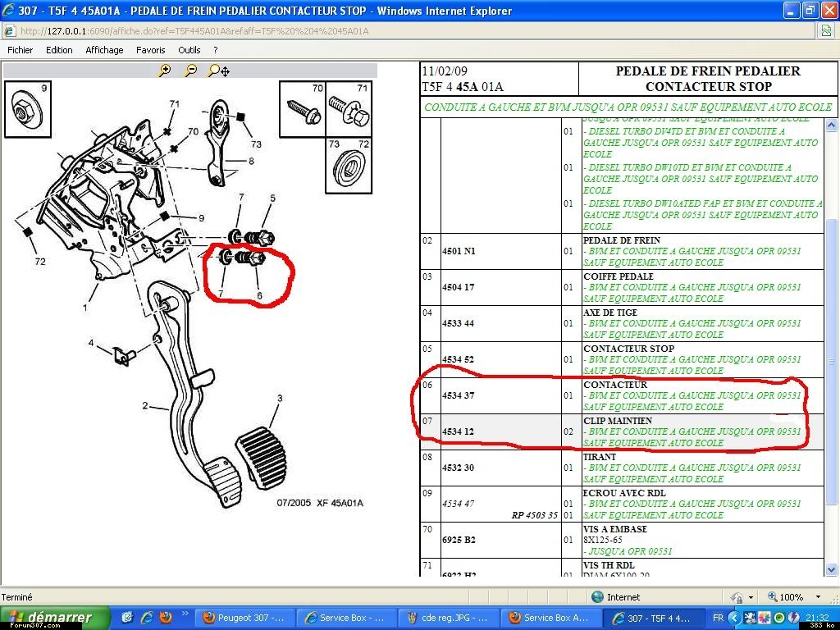Click the parts list scrollbar thumb
Viewport: 840px width, 630px height.
point(831,362)
